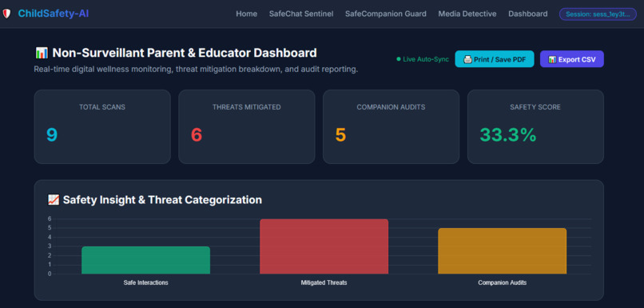The image size is (644, 308).
Task: Click the Non-Surveillant Parent & Educator Dashboard heading
Action: pos(185,53)
